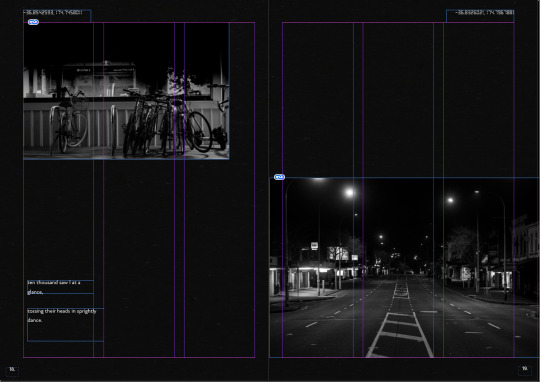Image resolution: width=540 pixels, height=382 pixels.
Task: Select the coordinates text frame at the right page top
Action: click(480, 16)
